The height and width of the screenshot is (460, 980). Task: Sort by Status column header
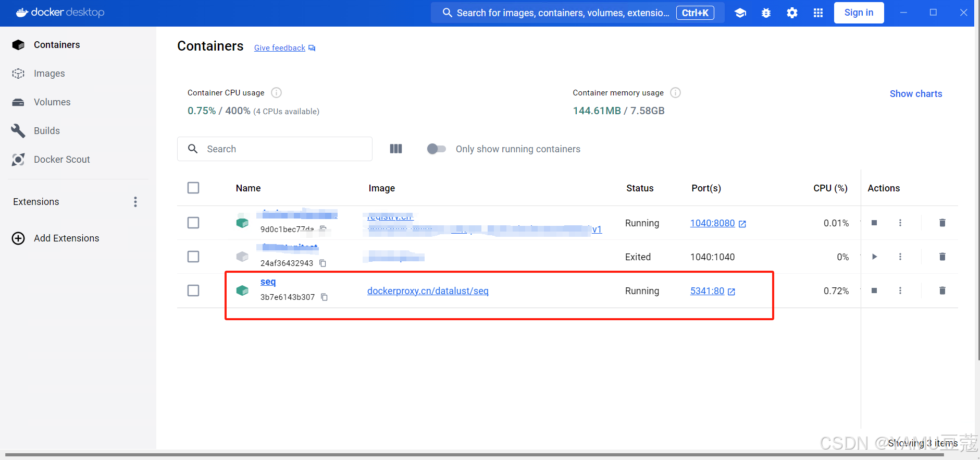point(640,188)
